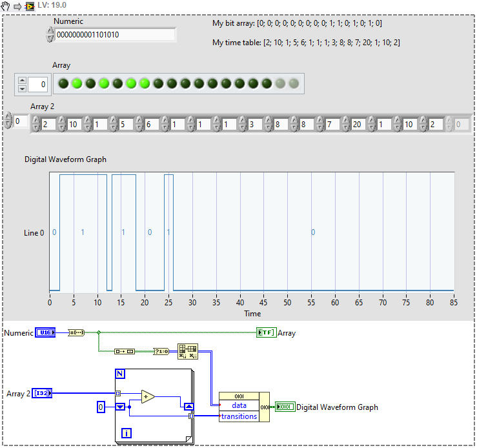Select the Numeric U16 control terminal
The width and height of the screenshot is (477, 448).
[x=45, y=332]
